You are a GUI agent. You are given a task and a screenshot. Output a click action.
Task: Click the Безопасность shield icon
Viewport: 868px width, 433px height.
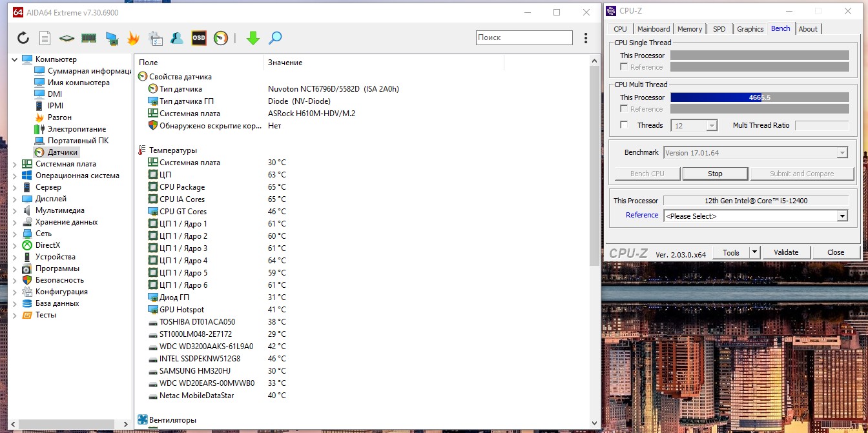[x=27, y=280]
